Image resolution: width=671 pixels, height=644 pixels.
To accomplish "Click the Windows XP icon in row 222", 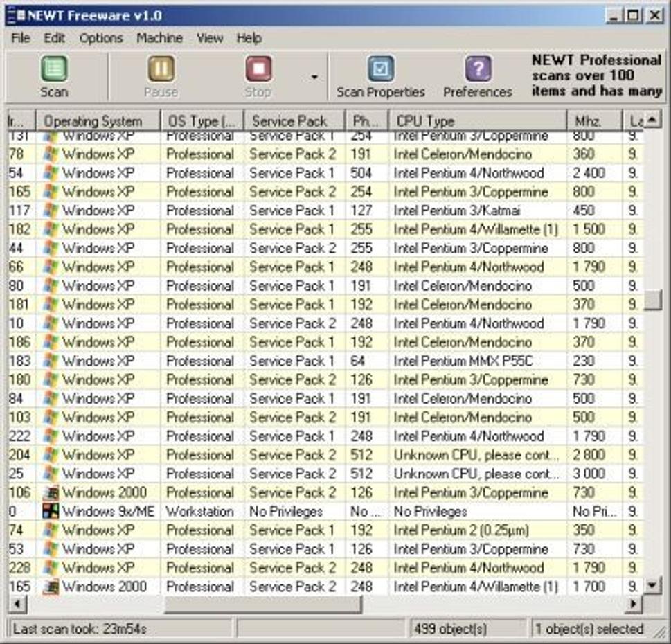I will tap(51, 437).
